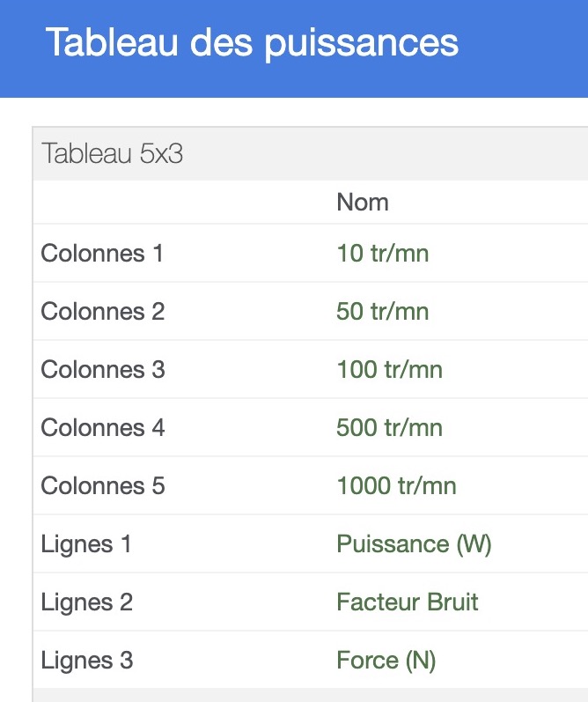Select the Colonnes 1 row label
Viewport: 588px width, 702px height.
tap(102, 253)
